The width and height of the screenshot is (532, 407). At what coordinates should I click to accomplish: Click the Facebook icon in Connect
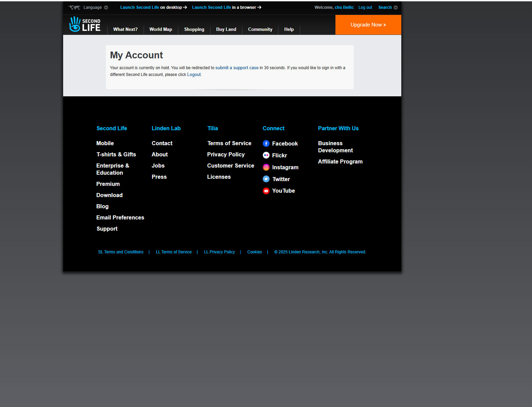pos(266,143)
